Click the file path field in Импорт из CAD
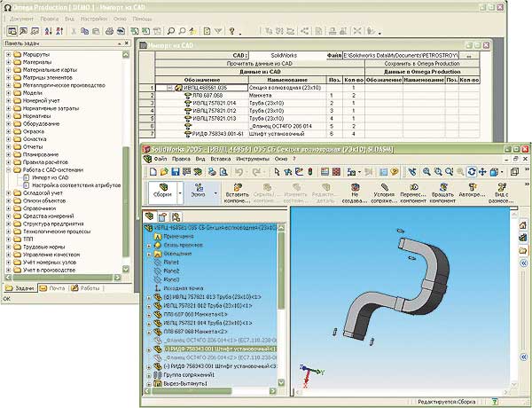The width and height of the screenshot is (532, 408). click(x=401, y=55)
